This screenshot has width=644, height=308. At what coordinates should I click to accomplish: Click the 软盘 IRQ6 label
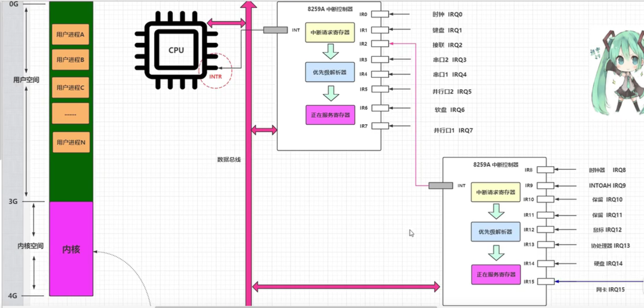point(450,110)
